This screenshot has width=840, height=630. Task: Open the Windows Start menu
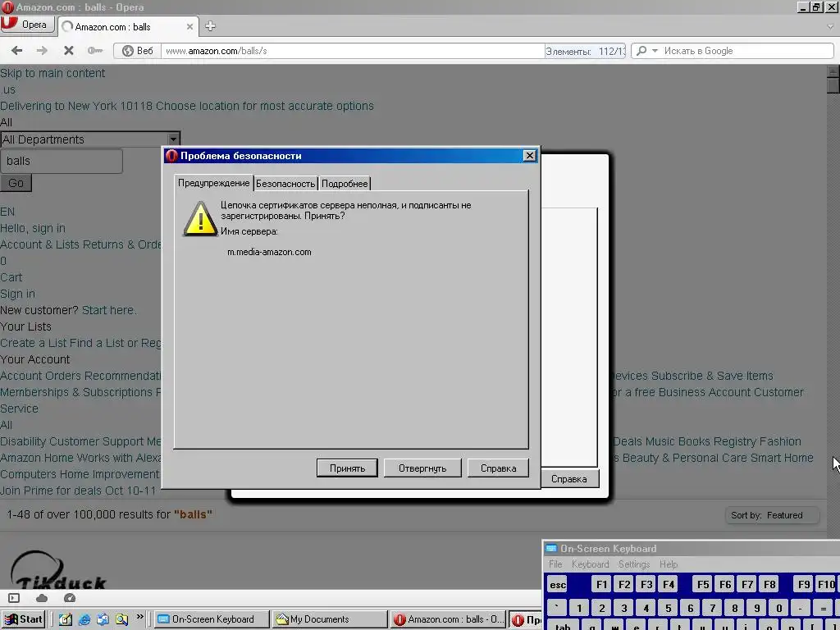pyautogui.click(x=24, y=619)
